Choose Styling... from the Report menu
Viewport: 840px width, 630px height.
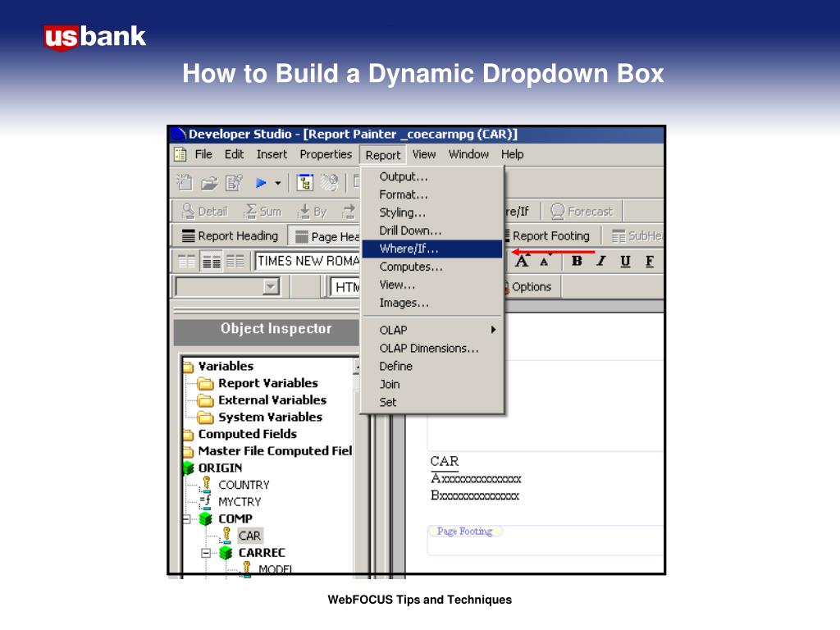tap(433, 212)
